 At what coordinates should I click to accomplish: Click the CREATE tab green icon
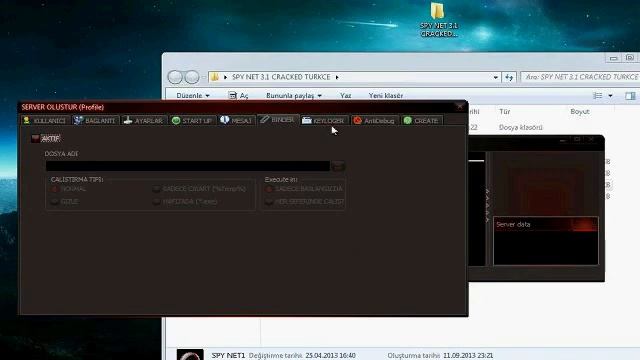click(x=407, y=120)
